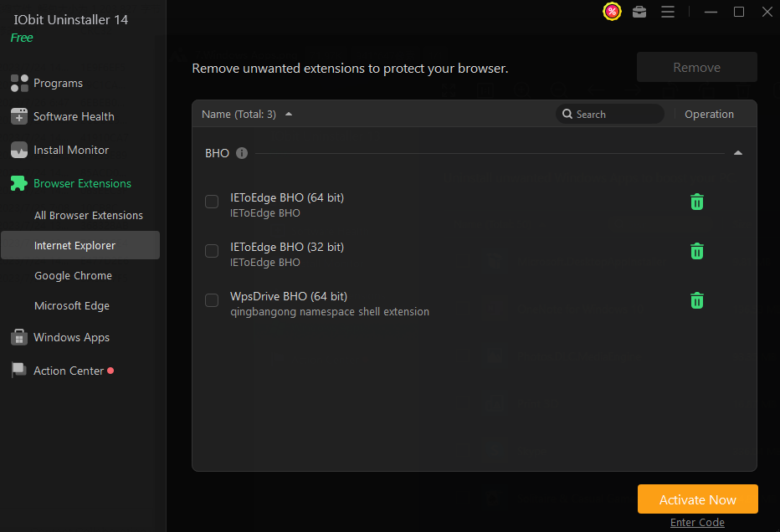
Task: Click the Search extensions input field
Action: pos(616,115)
